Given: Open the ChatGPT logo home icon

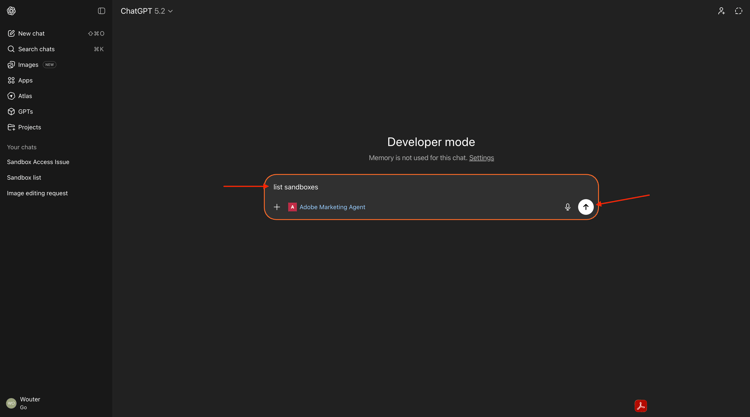Looking at the screenshot, I should click(11, 11).
